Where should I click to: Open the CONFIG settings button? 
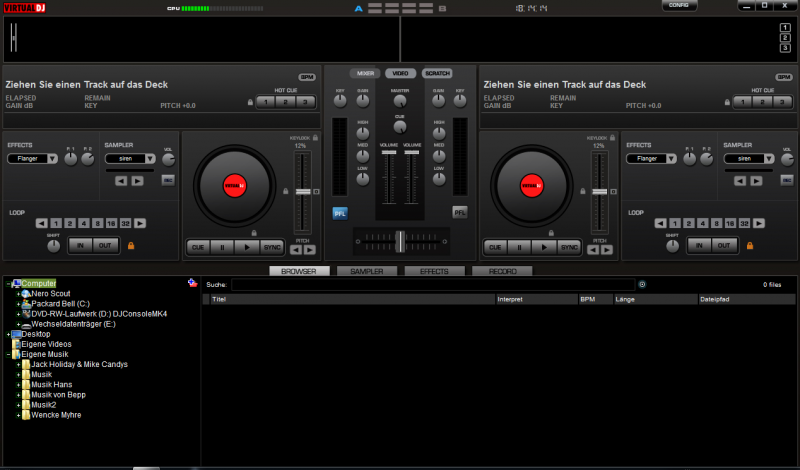pos(679,5)
